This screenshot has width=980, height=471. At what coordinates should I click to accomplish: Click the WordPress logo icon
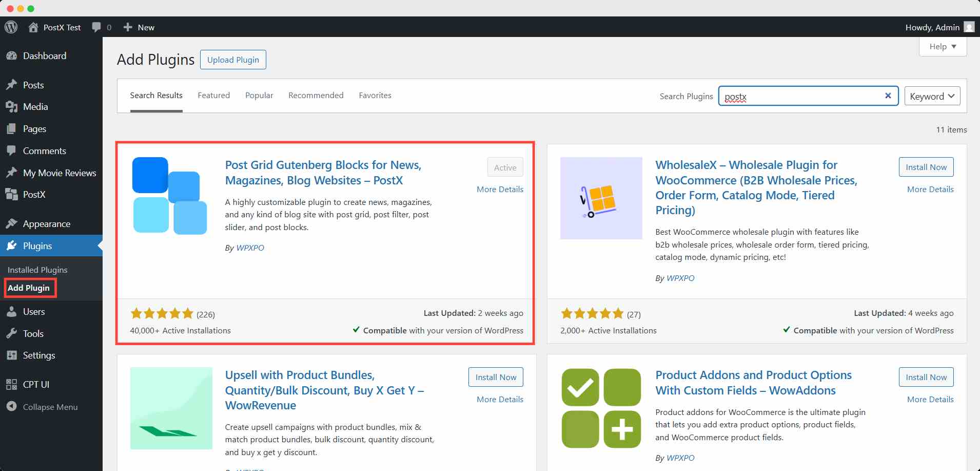point(11,27)
